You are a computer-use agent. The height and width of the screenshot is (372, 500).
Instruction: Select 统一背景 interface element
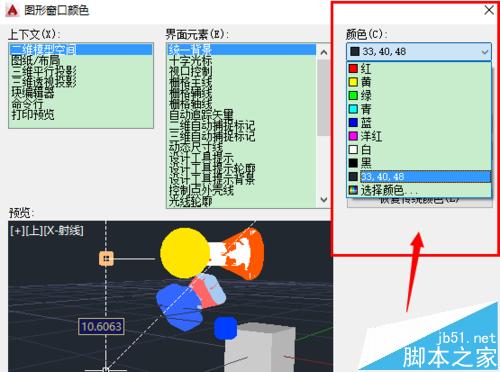[x=242, y=50]
